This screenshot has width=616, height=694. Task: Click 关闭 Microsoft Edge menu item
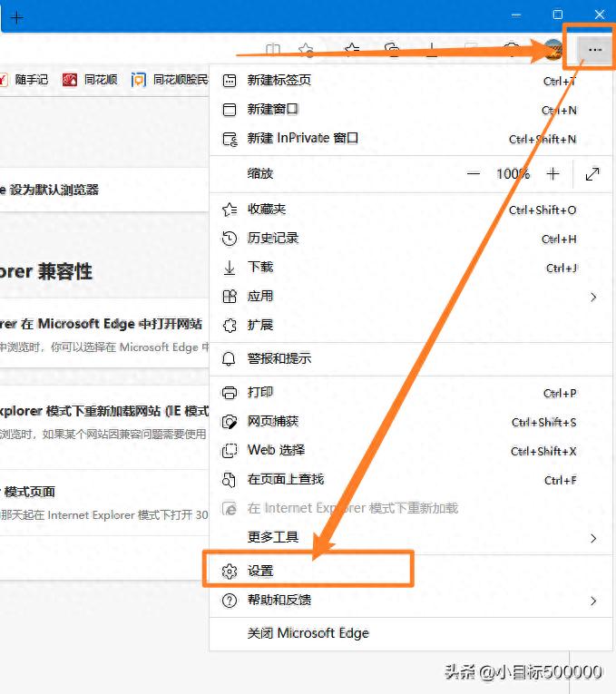[308, 633]
